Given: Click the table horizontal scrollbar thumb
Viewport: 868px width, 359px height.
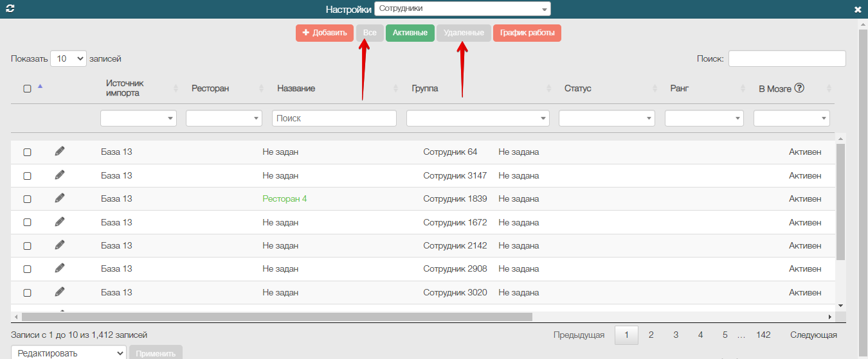Looking at the screenshot, I should tap(277, 317).
